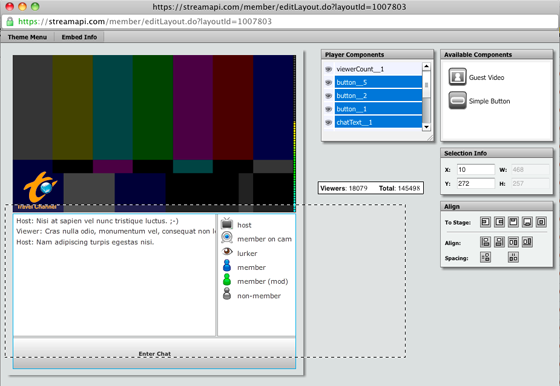Select the Viewers/Total counter component
Viewport: 560px width, 386px height.
[x=371, y=188]
